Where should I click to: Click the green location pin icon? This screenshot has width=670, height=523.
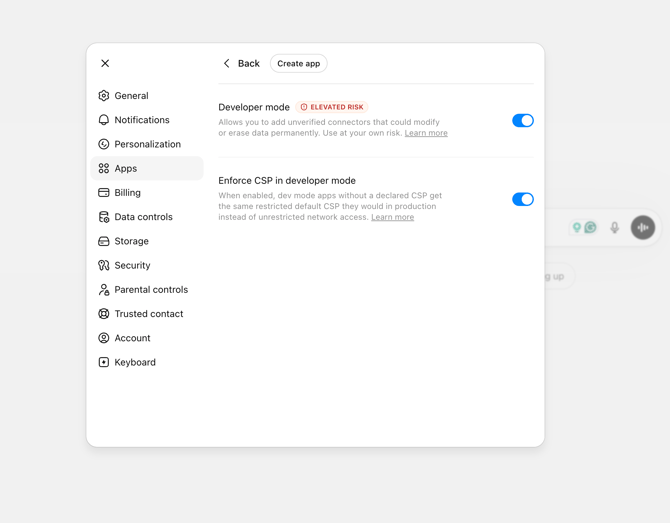click(x=577, y=227)
